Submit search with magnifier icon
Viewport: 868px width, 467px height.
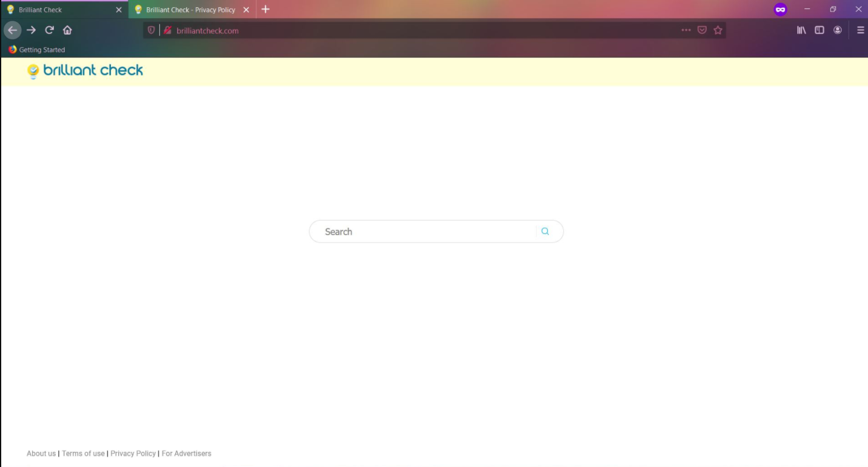pos(546,231)
